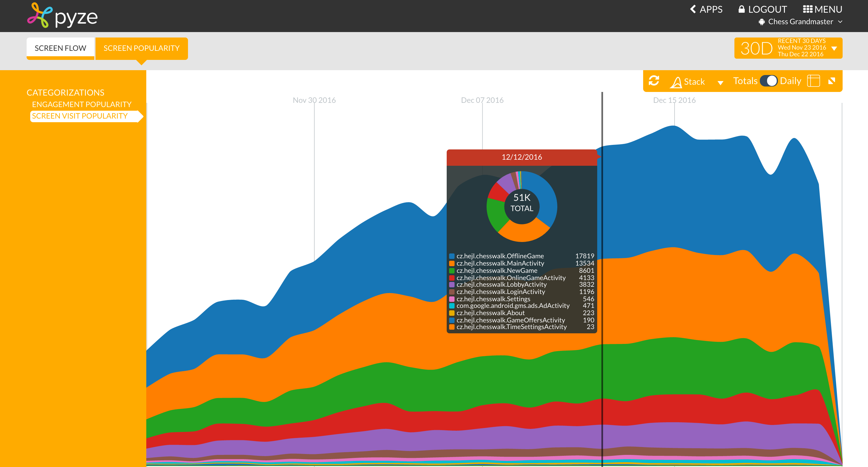Click the LOGOUT lock icon
Viewport: 868px width, 467px height.
(x=741, y=9)
